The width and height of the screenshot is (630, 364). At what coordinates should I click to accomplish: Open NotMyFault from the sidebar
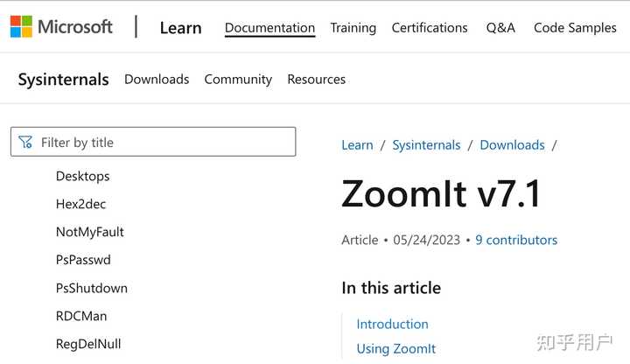click(89, 232)
